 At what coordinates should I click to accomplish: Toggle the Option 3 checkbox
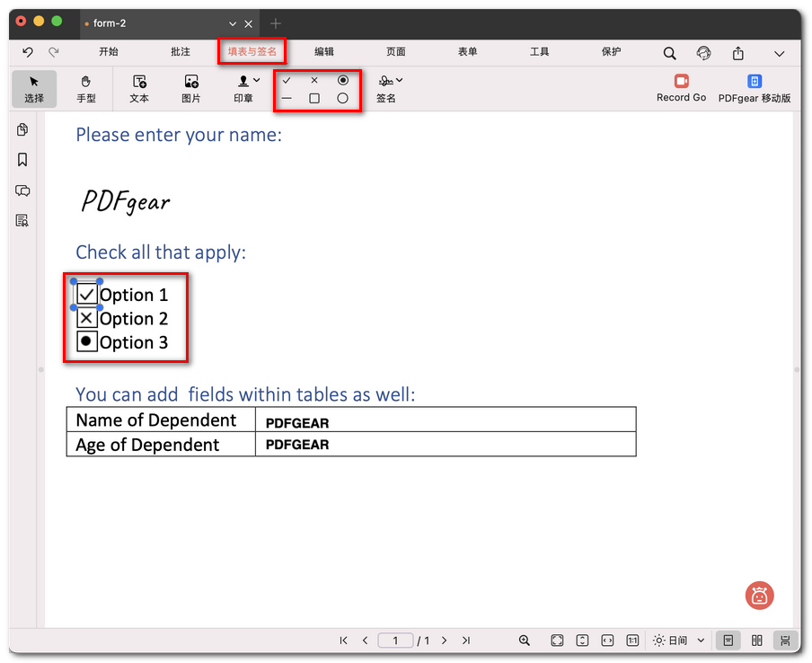click(x=87, y=341)
